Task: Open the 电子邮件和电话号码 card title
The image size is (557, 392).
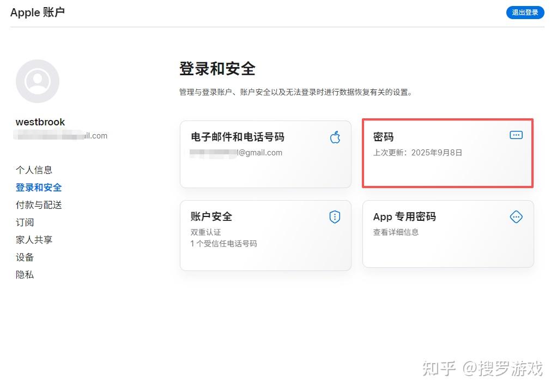Action: [238, 137]
